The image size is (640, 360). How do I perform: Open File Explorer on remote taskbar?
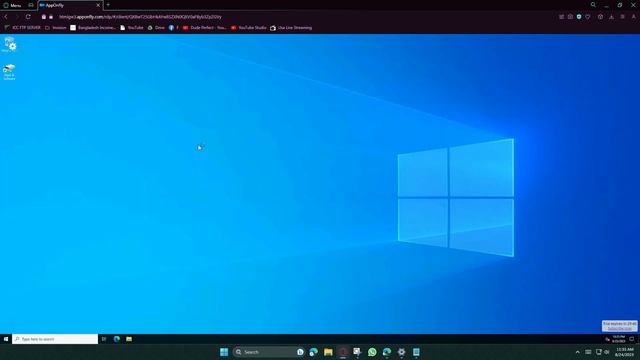pos(129,339)
